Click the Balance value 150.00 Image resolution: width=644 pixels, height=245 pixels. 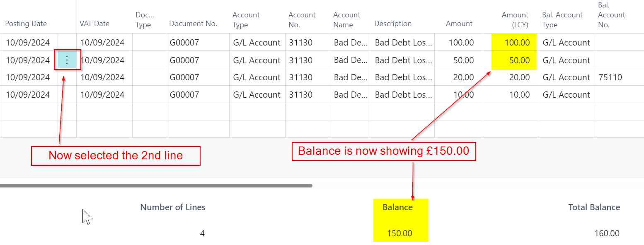[399, 233]
